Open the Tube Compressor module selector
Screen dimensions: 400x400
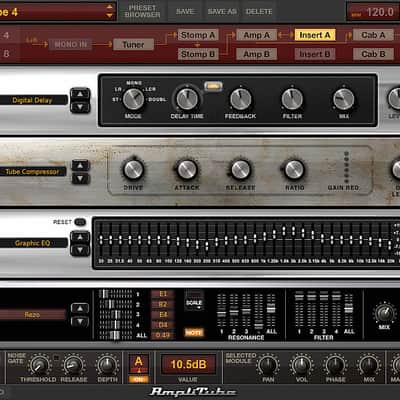coord(33,172)
